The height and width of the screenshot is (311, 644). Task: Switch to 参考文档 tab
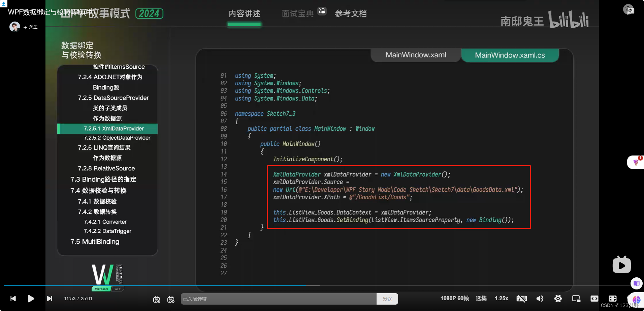(x=351, y=14)
